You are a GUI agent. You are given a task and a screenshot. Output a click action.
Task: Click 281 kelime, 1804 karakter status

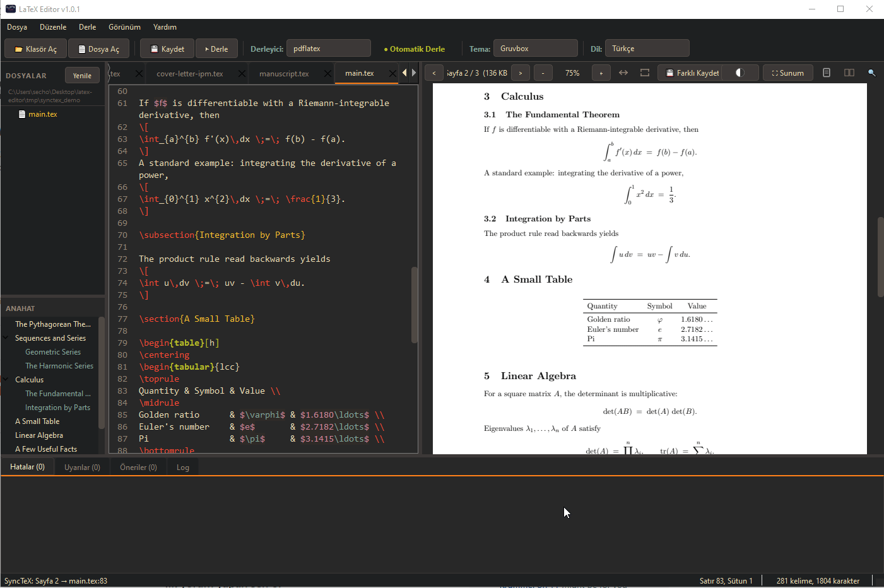point(818,581)
